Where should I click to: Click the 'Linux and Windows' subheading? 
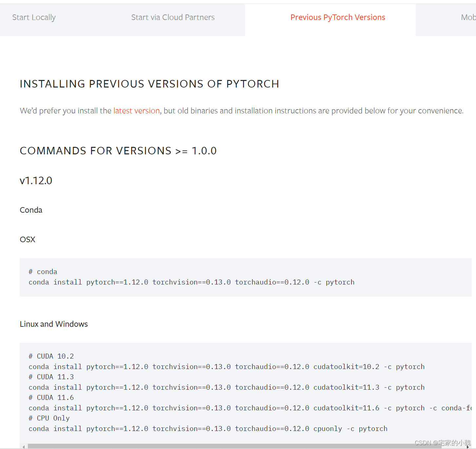[x=54, y=324]
